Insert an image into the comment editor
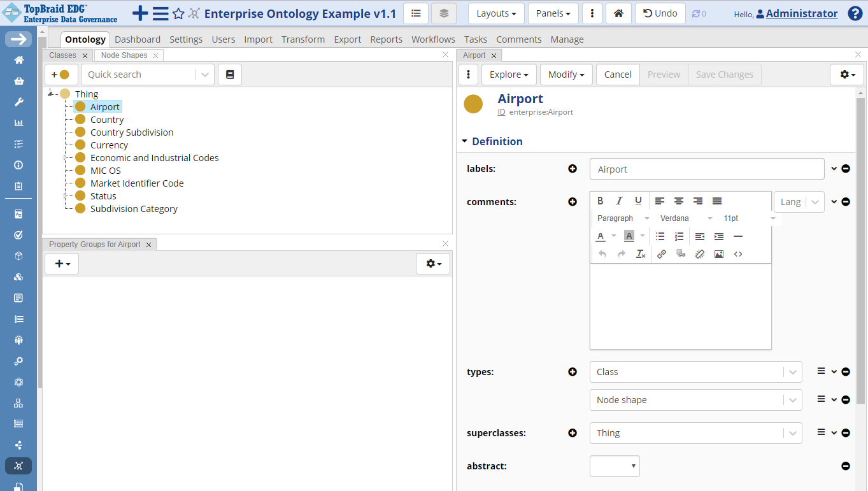The image size is (868, 491). [719, 253]
